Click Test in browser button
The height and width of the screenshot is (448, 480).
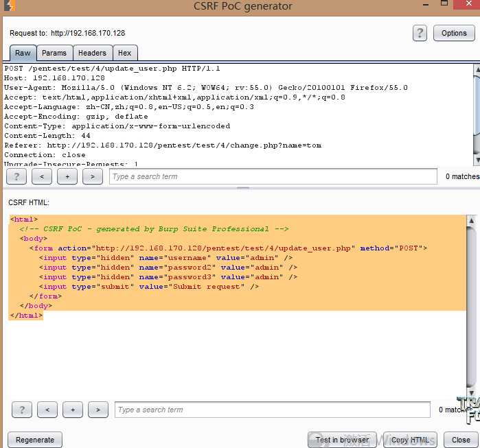(342, 440)
